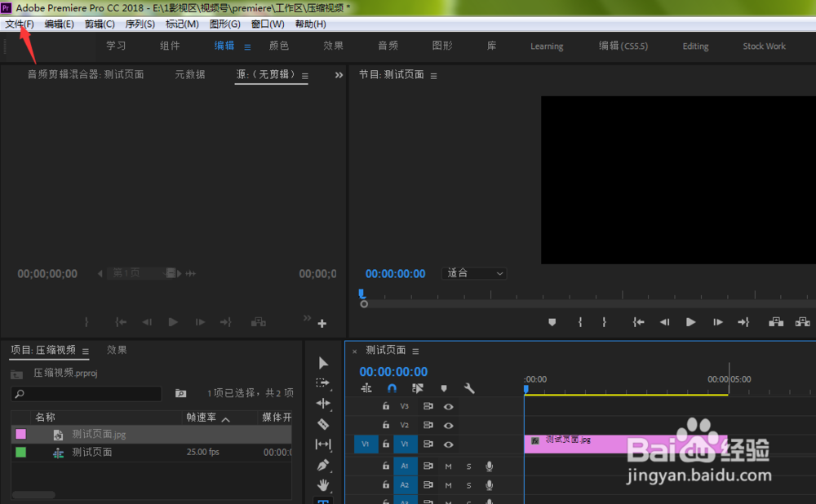The image size is (816, 504).
Task: Open timeline display settings wrench
Action: click(469, 388)
